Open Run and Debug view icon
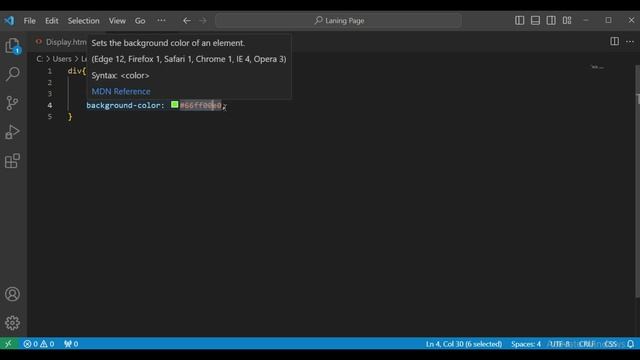Screen dimensions: 640x360 point(13,132)
